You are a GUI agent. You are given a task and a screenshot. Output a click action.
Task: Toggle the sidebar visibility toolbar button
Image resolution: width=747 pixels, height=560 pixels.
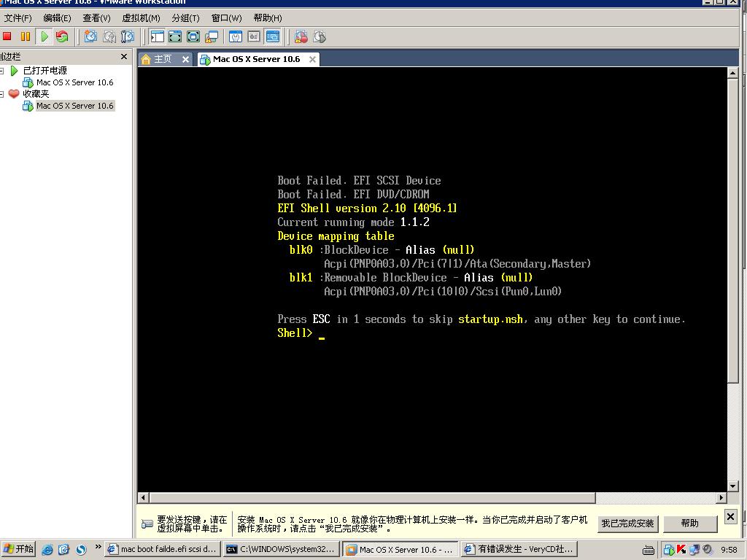click(157, 36)
